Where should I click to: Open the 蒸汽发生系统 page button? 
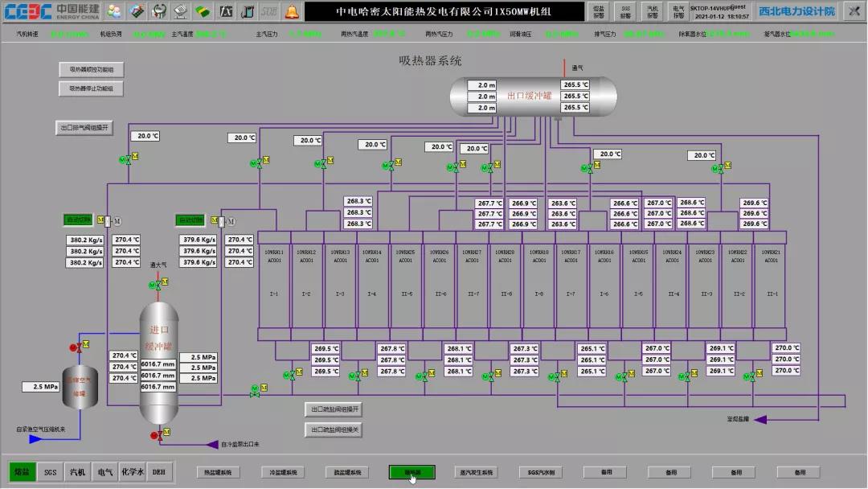pos(476,472)
